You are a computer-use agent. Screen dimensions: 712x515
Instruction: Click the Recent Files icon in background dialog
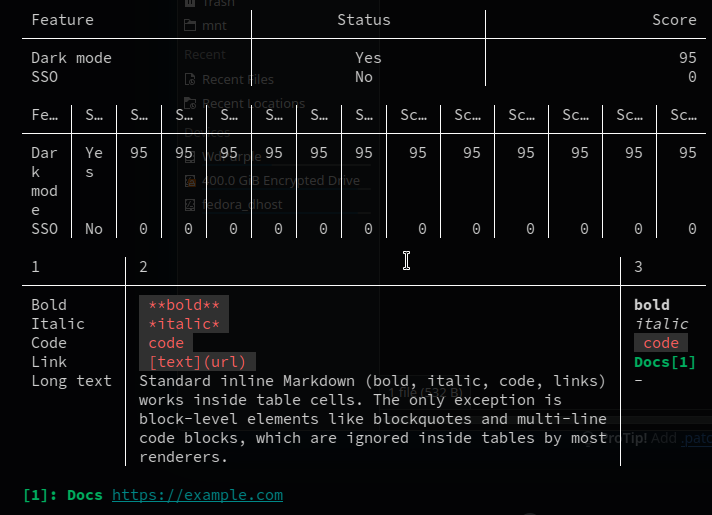(x=190, y=79)
